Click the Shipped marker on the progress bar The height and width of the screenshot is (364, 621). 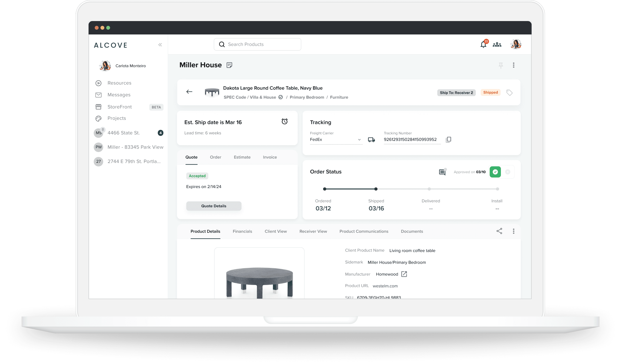pyautogui.click(x=376, y=189)
